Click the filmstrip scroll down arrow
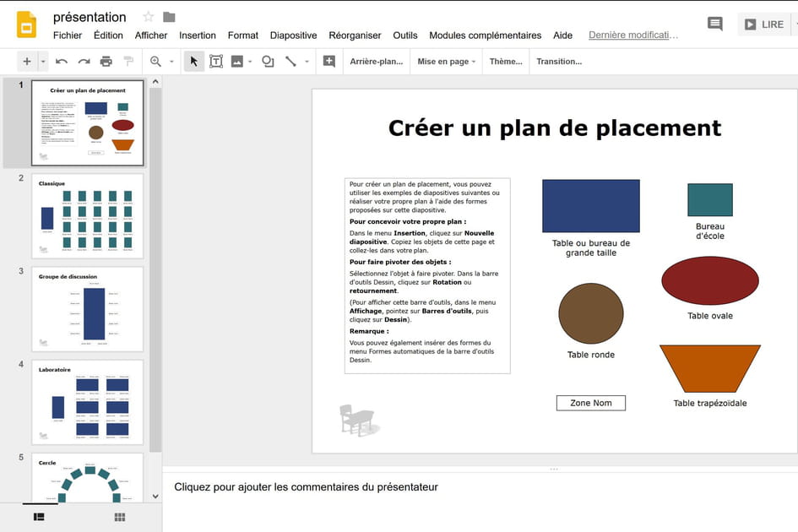798x532 pixels. pyautogui.click(x=155, y=497)
